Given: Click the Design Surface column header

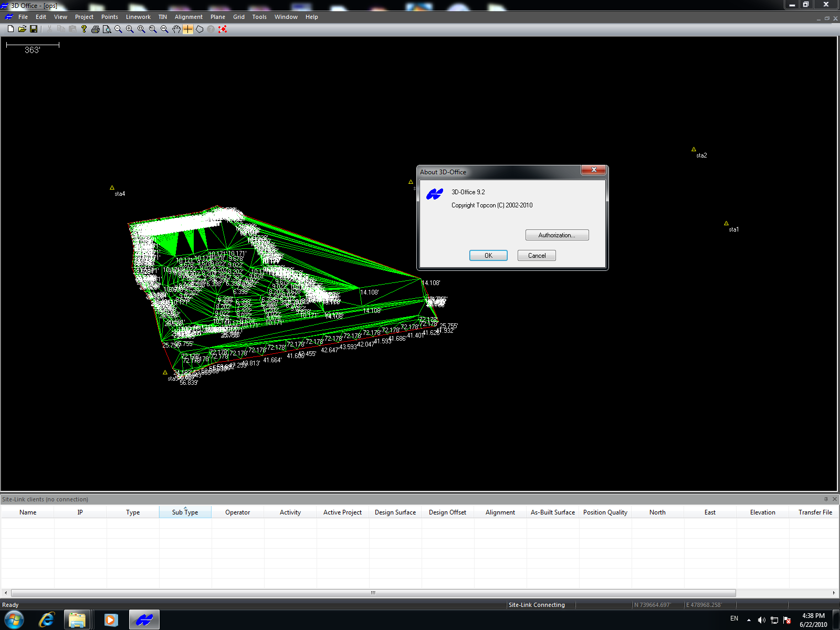Looking at the screenshot, I should (x=395, y=512).
